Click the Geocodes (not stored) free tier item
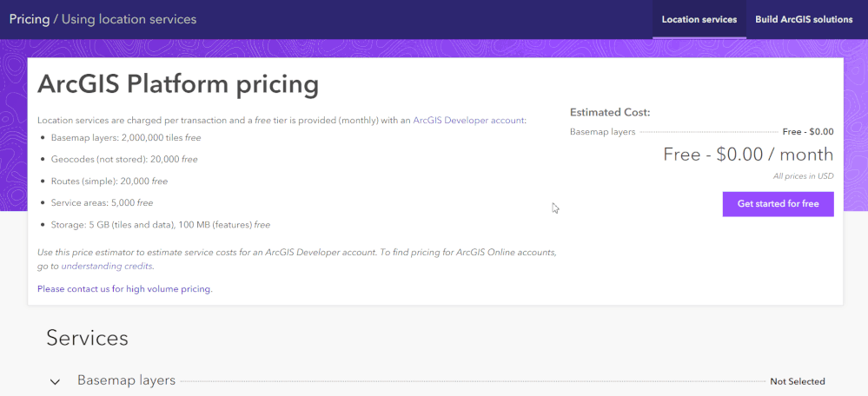The width and height of the screenshot is (868, 396). [124, 160]
